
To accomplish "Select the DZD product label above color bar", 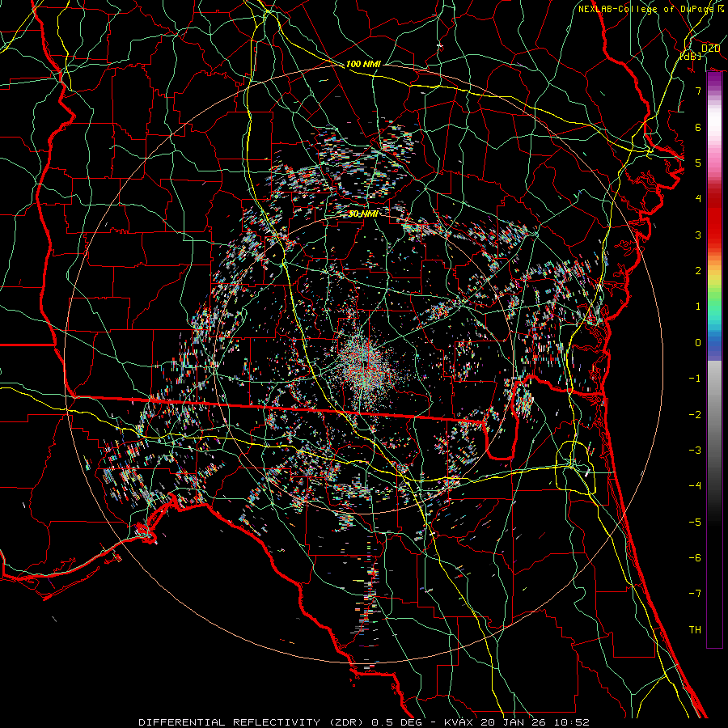I will click(x=710, y=49).
